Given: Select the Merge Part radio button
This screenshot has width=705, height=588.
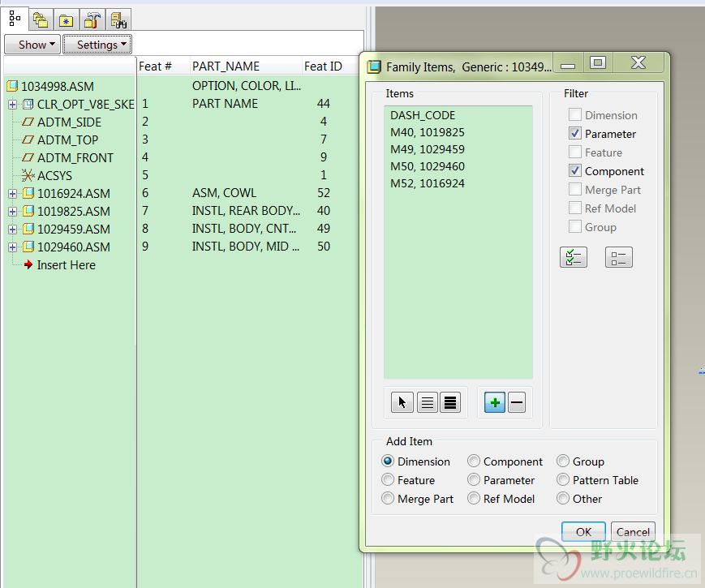Looking at the screenshot, I should click(388, 499).
